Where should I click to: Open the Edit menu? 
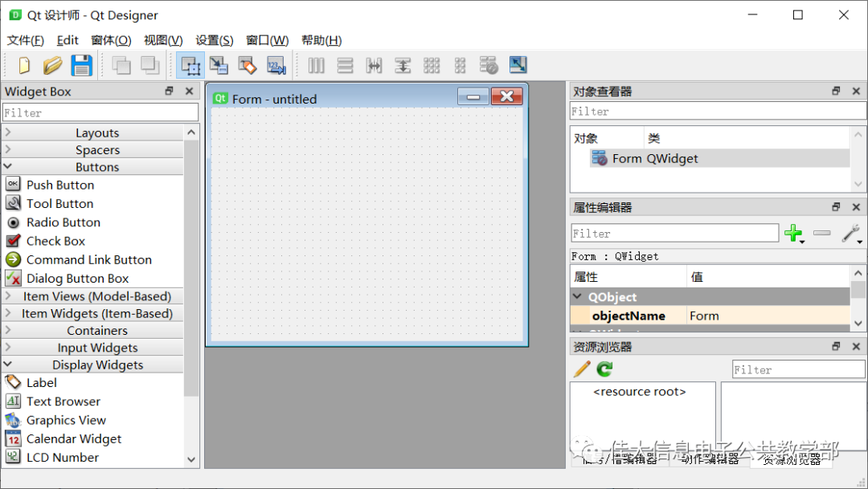pyautogui.click(x=68, y=40)
